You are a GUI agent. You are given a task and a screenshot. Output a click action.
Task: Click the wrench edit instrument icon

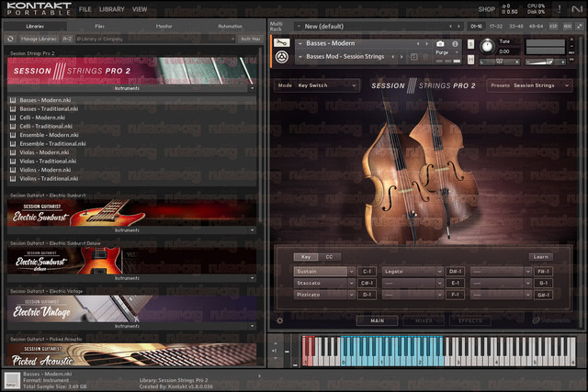click(281, 43)
